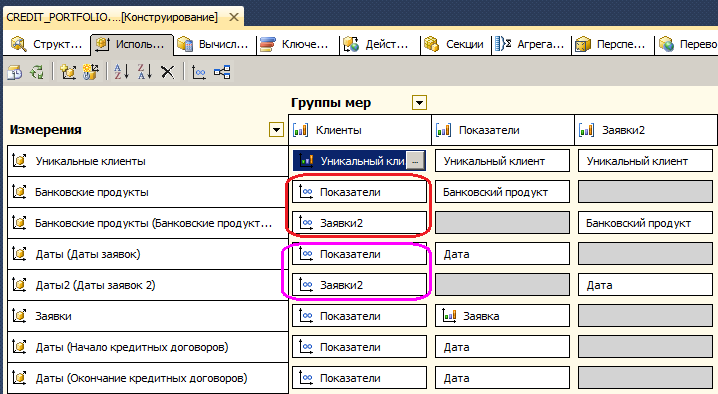The image size is (718, 394).
Task: Click Define relationship toolbar icon
Action: tap(199, 72)
